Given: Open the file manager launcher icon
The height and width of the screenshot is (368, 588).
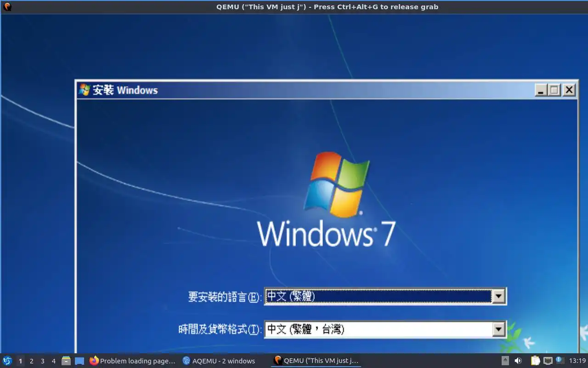Looking at the screenshot, I should [x=66, y=361].
